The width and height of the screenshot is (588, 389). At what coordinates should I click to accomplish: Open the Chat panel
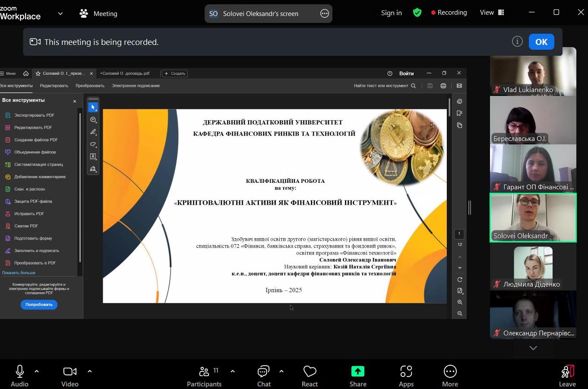click(264, 376)
